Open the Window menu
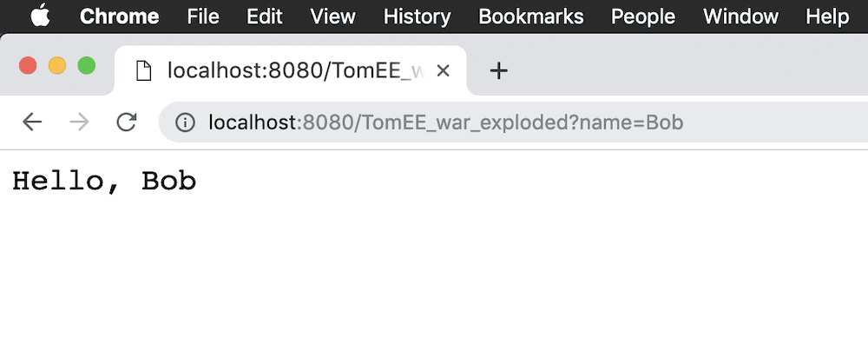The width and height of the screenshot is (868, 344). [740, 17]
